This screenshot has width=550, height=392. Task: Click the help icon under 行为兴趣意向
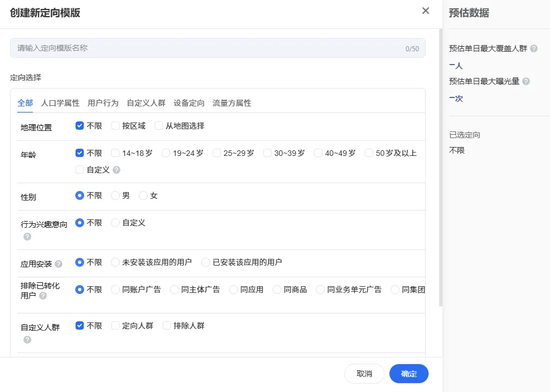tap(27, 237)
